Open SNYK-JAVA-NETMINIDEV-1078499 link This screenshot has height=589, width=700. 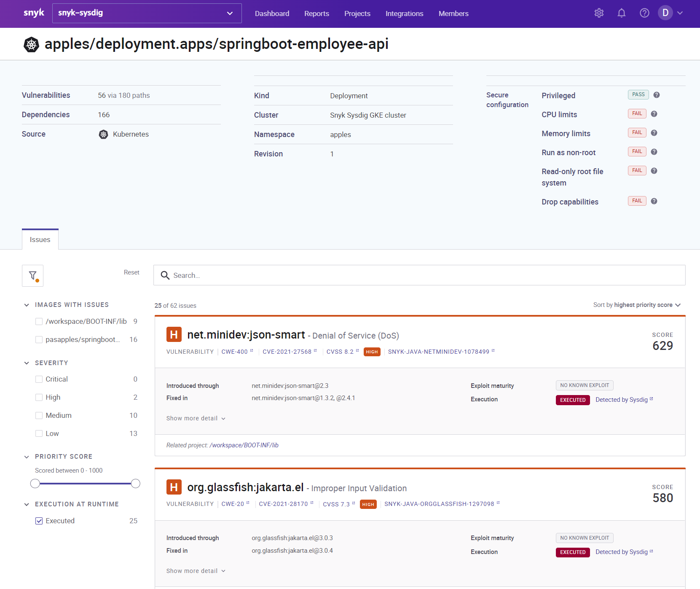pyautogui.click(x=441, y=352)
